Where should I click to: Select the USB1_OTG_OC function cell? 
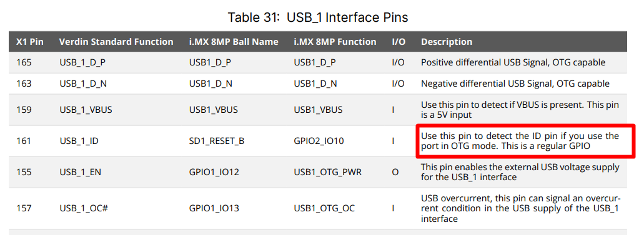coord(324,208)
